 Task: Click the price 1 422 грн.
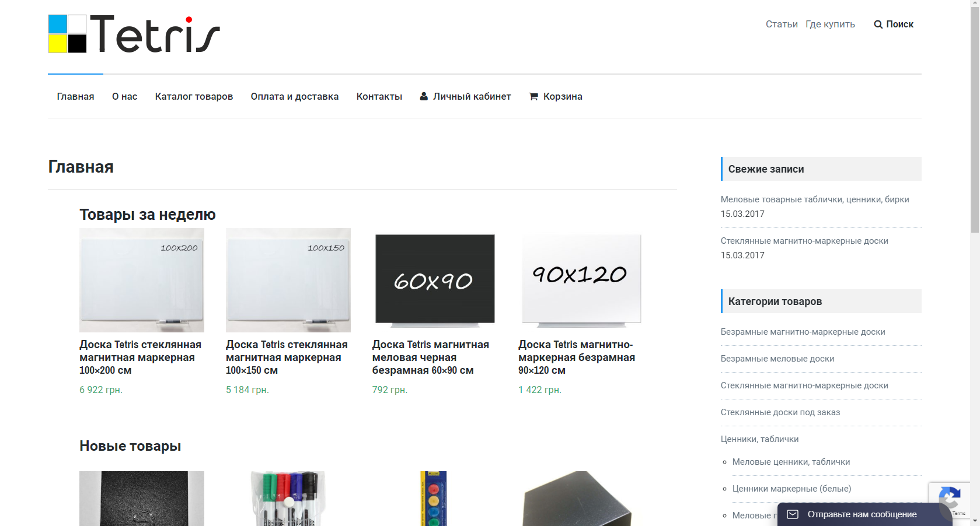[x=540, y=390]
